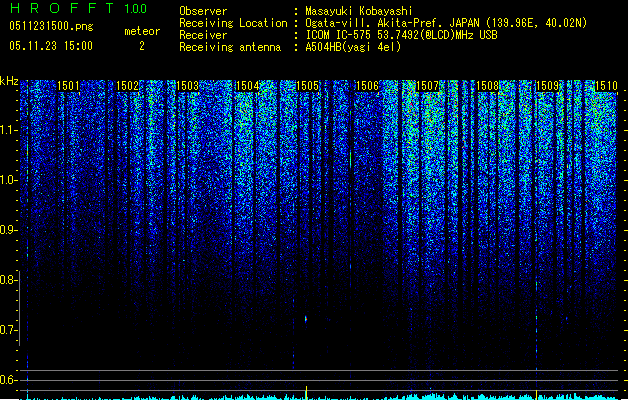
Task: Select the 0511231500.png file name
Action: tap(51, 26)
